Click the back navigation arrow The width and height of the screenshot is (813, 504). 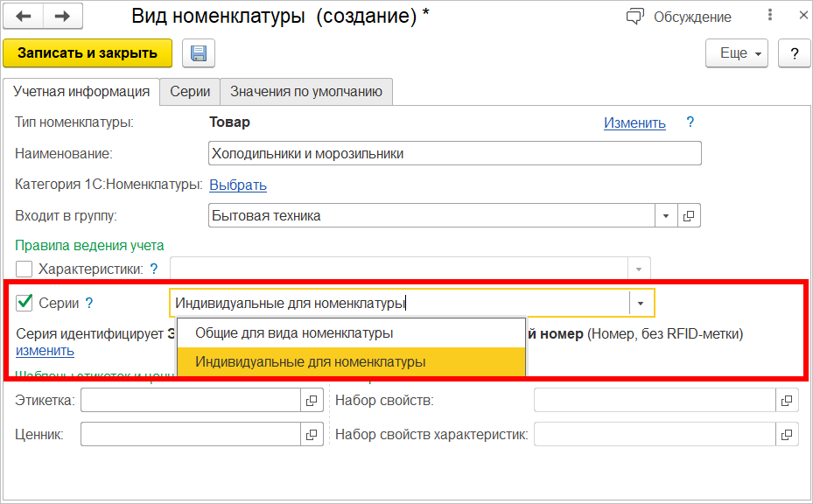click(x=24, y=17)
